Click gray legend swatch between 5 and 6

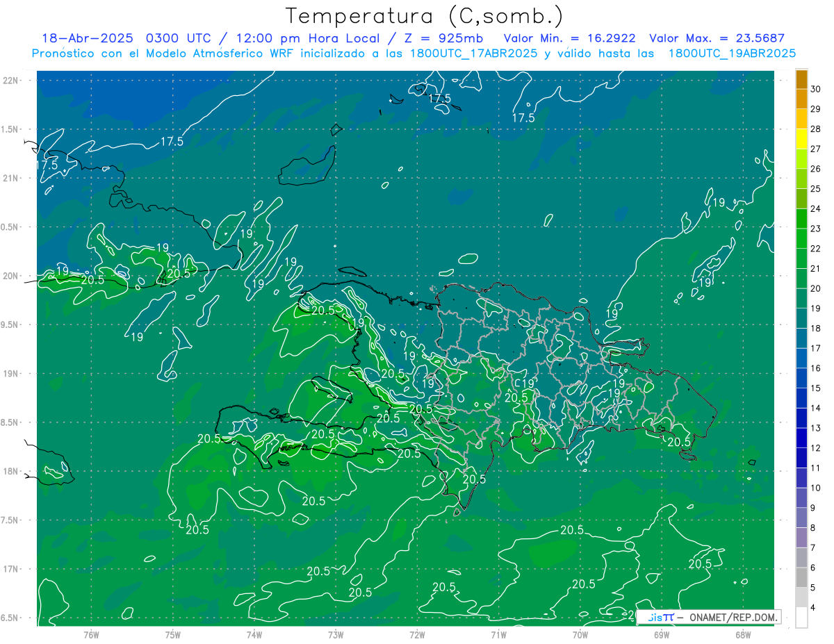pyautogui.click(x=801, y=578)
